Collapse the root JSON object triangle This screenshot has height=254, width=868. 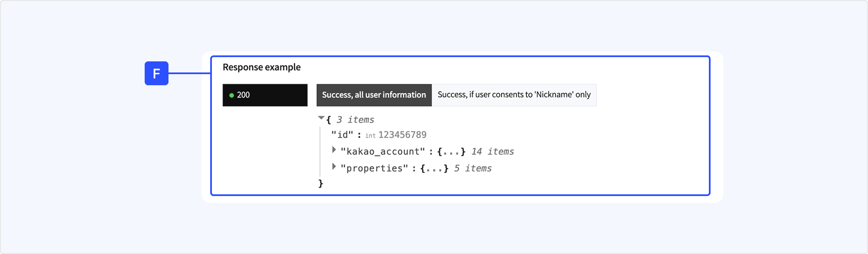coord(321,118)
